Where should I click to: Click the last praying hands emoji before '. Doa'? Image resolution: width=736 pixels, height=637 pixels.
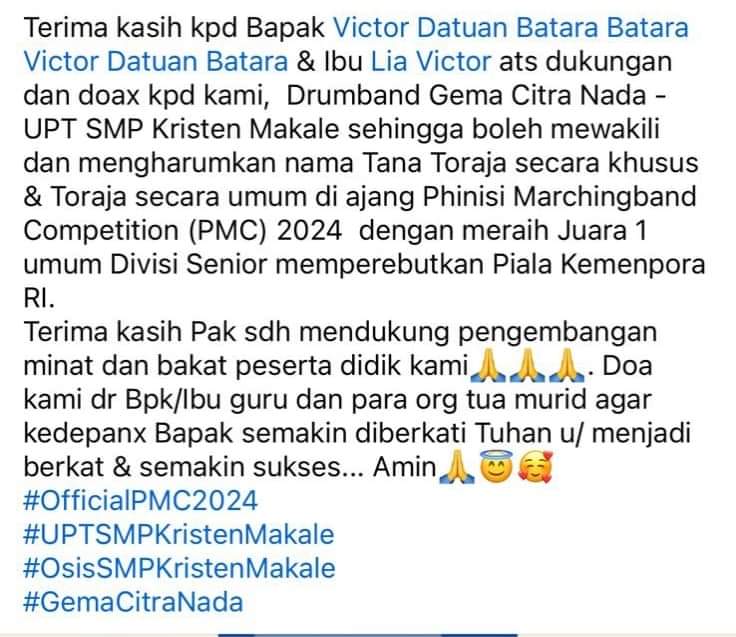[x=567, y=365]
